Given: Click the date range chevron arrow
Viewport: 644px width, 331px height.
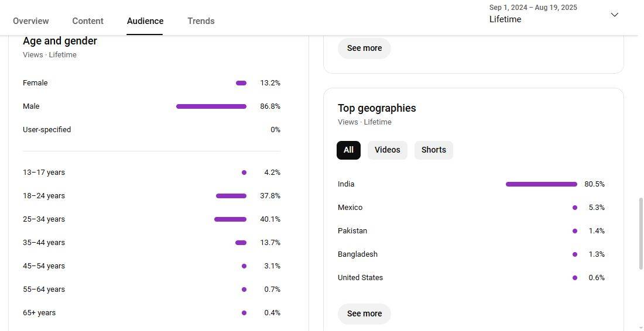Looking at the screenshot, I should click(614, 15).
